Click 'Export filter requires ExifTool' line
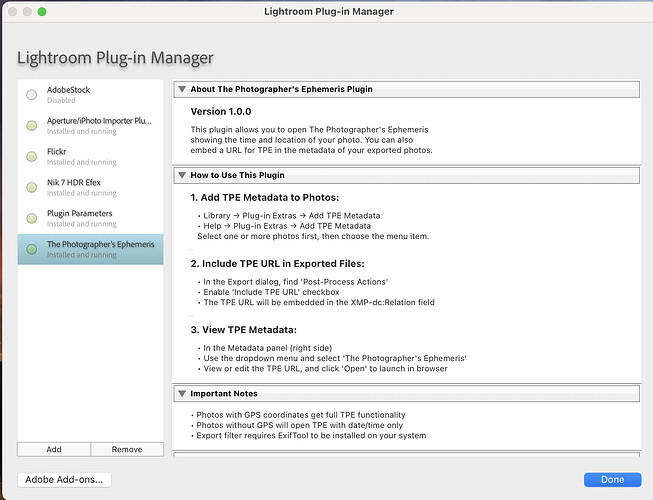653x500 pixels. [309, 436]
